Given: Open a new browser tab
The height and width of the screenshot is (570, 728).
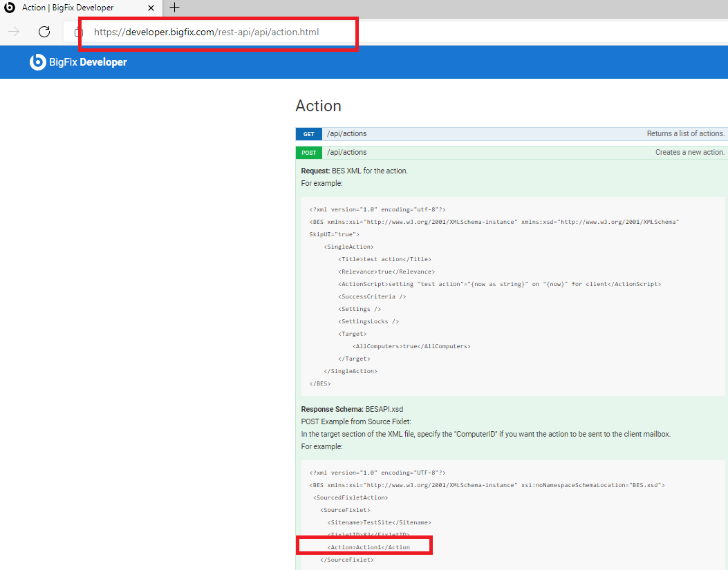Looking at the screenshot, I should (x=174, y=8).
